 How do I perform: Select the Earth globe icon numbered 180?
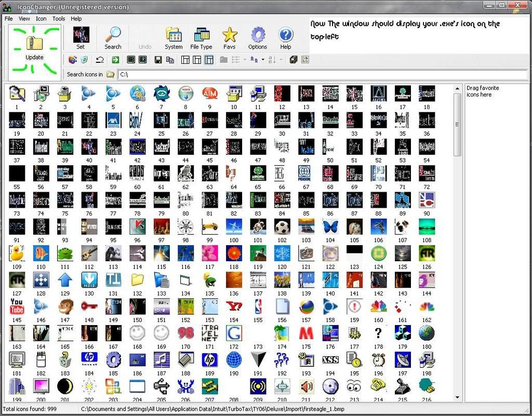click(x=427, y=333)
